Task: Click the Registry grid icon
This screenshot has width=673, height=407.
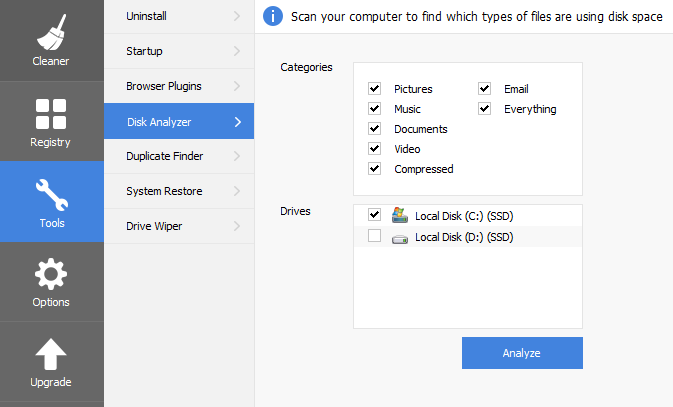Action: point(51,113)
